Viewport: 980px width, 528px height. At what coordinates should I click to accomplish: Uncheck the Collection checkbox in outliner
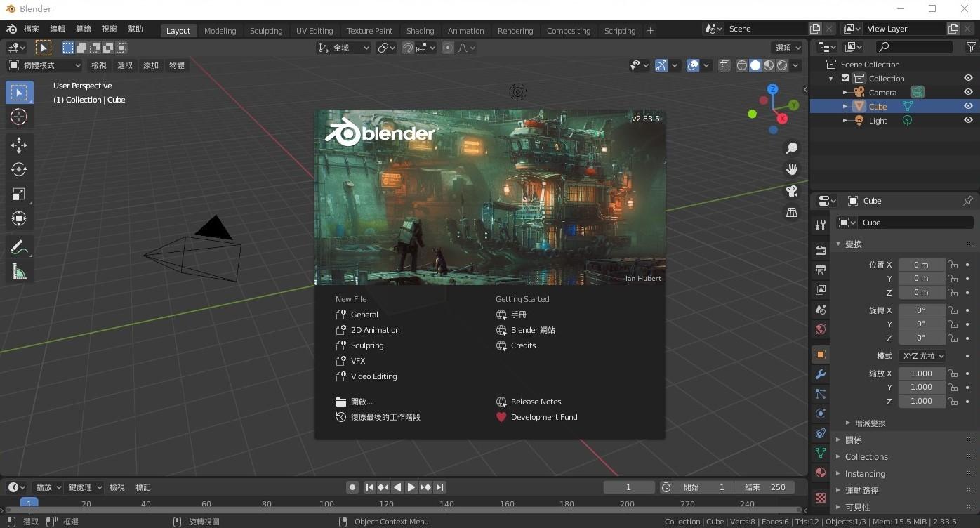845,78
